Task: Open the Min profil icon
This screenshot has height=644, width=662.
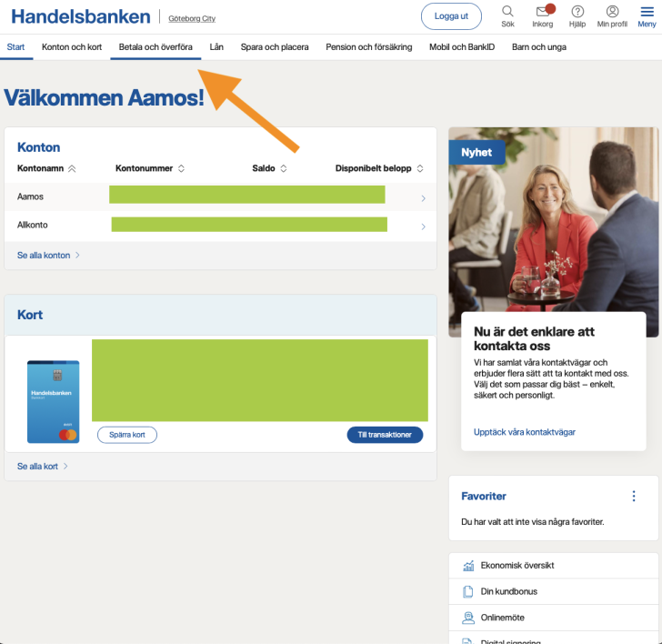Action: [612, 12]
